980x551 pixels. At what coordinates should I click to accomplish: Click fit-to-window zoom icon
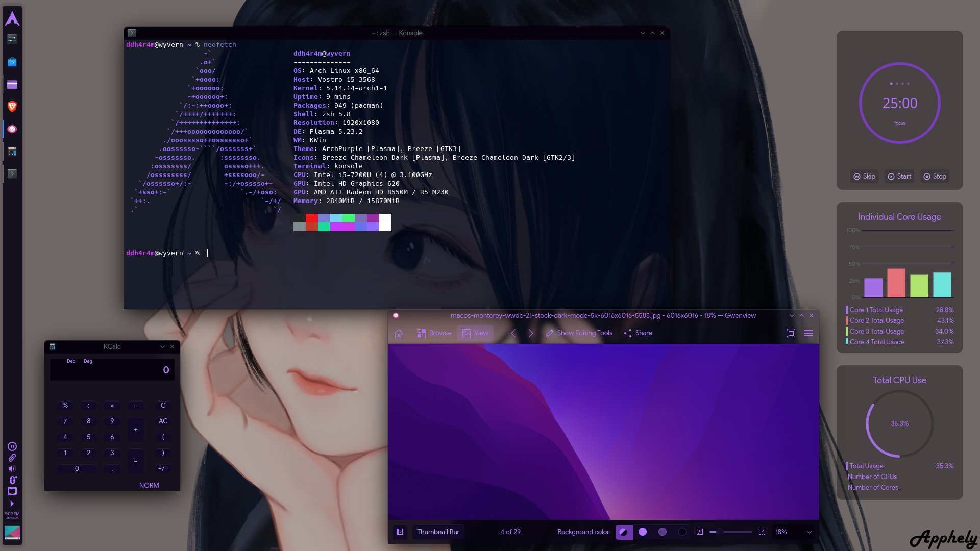pyautogui.click(x=700, y=532)
